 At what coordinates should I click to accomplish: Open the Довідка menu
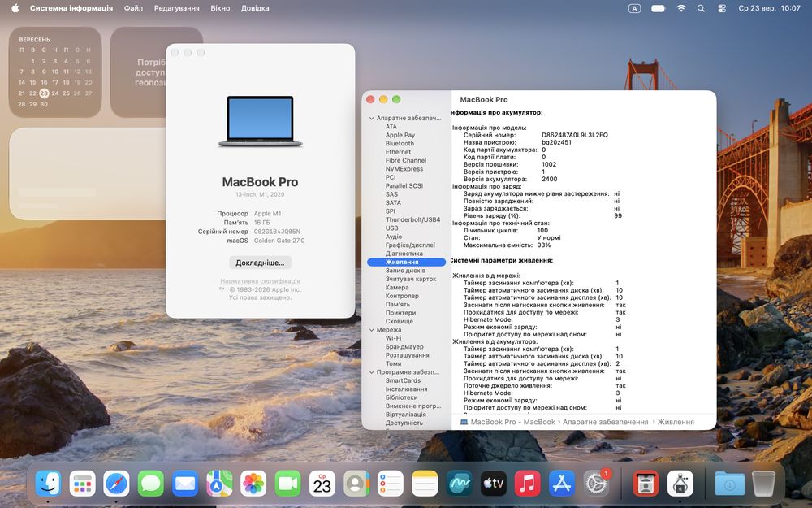click(x=255, y=8)
